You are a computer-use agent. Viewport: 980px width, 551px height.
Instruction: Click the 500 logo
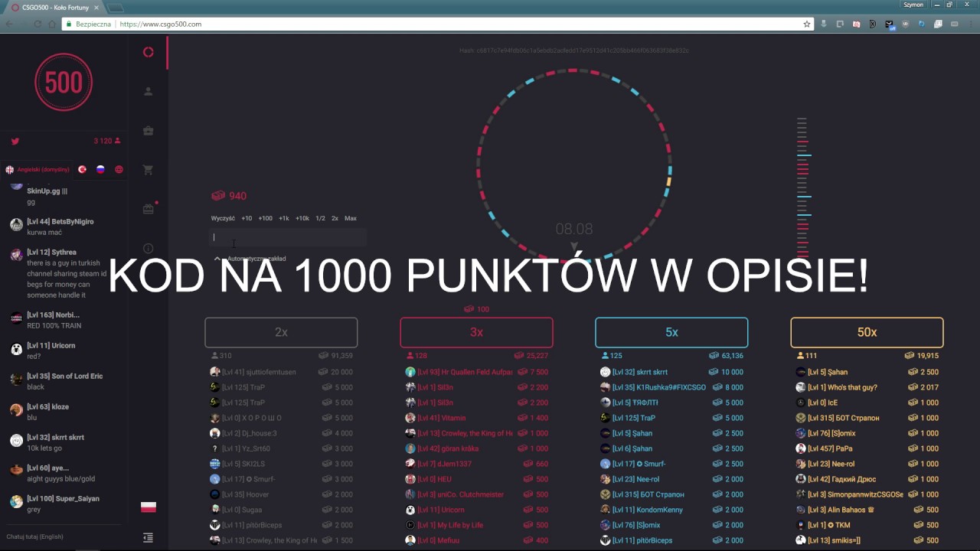[64, 82]
